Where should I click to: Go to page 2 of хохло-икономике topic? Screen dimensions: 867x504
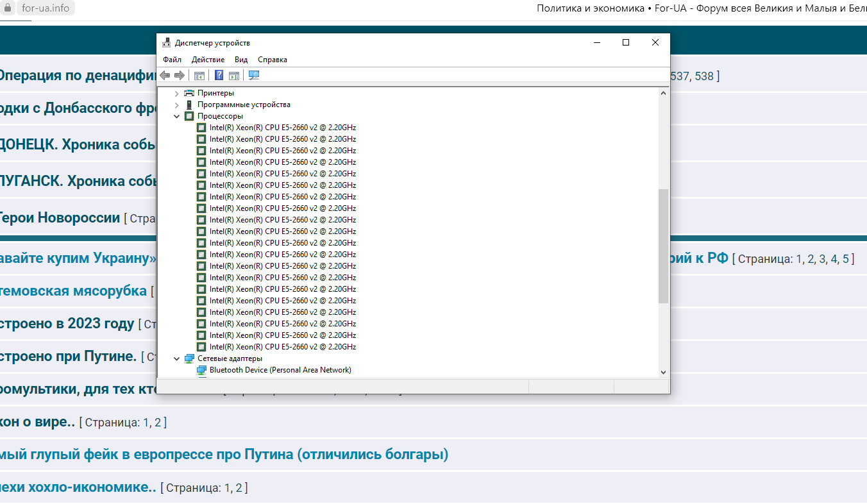click(x=239, y=488)
